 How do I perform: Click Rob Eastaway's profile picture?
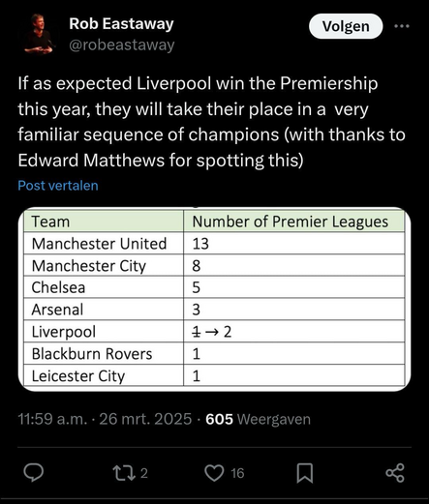pyautogui.click(x=39, y=34)
